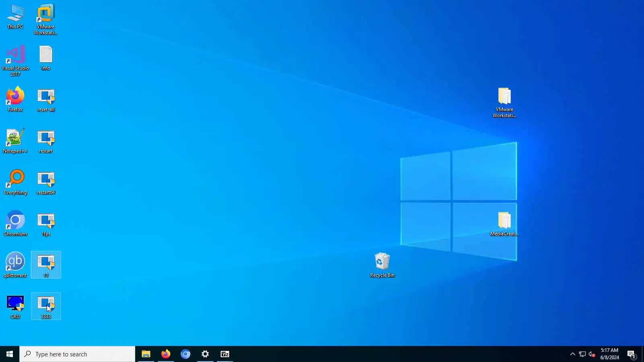Image resolution: width=644 pixels, height=362 pixels.
Task: Click the Type here to search box
Action: coord(77,354)
